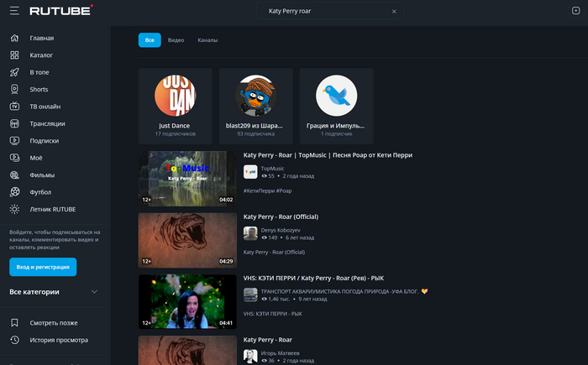Screen dimensions: 588x365
Task: Open Трансляции broadcast icon
Action: coord(14,123)
